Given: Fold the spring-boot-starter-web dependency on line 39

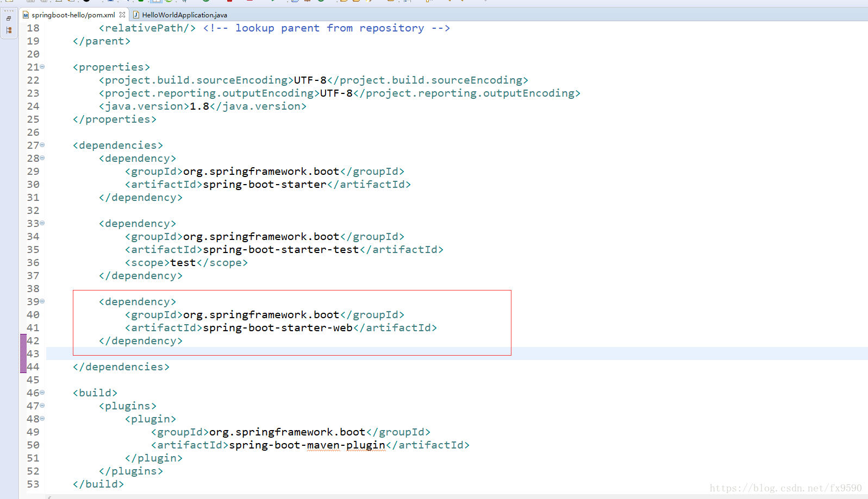Looking at the screenshot, I should (42, 301).
